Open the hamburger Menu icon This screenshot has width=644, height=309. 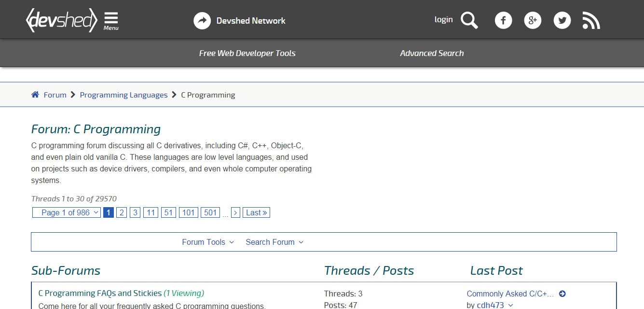[x=111, y=21]
